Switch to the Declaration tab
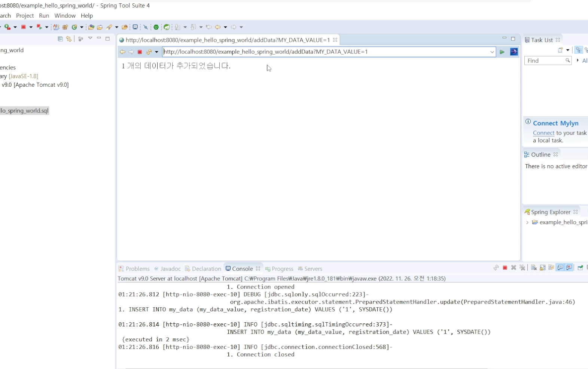Image resolution: width=588 pixels, height=369 pixels. 203,269
